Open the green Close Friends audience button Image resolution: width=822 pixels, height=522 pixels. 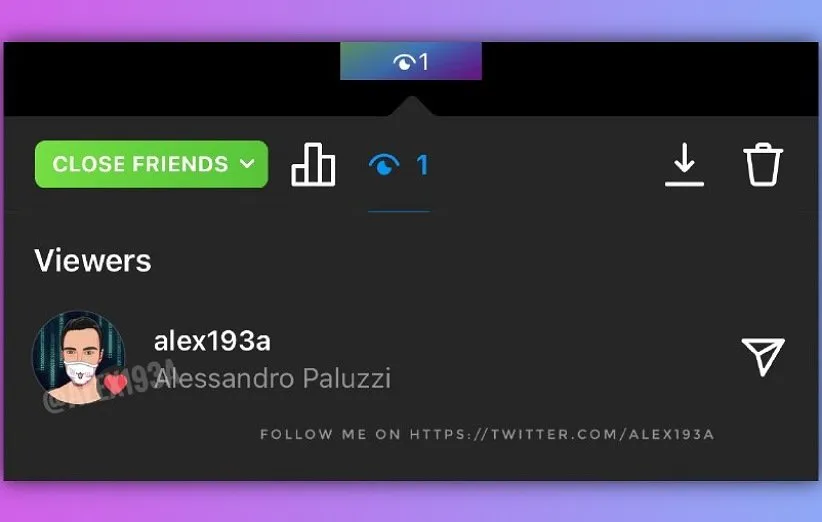152,164
